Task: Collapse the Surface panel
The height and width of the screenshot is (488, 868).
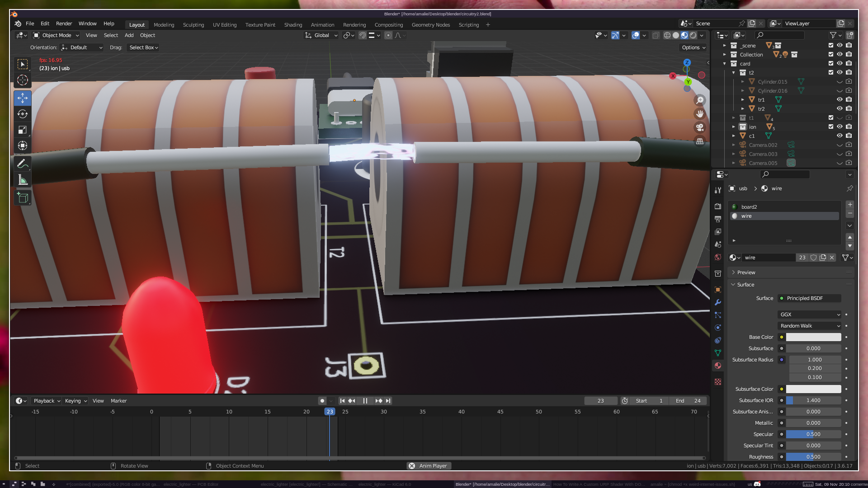Action: [745, 285]
